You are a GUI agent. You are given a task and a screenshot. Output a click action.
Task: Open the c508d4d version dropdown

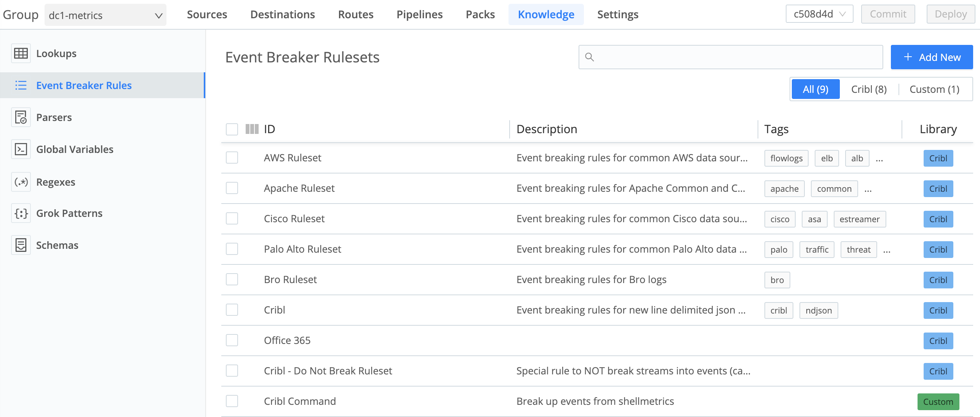pyautogui.click(x=819, y=14)
